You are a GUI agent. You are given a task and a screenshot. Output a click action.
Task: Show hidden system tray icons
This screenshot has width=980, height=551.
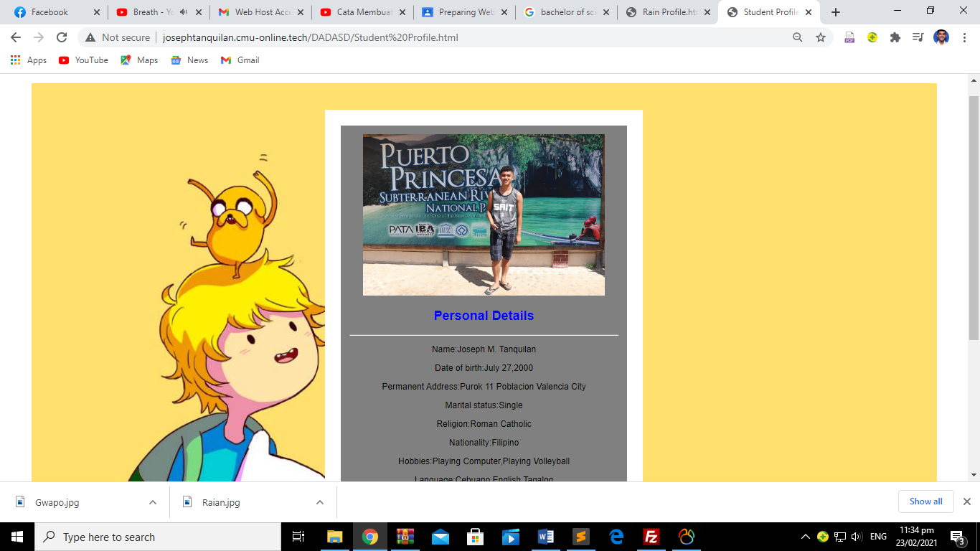pos(806,537)
